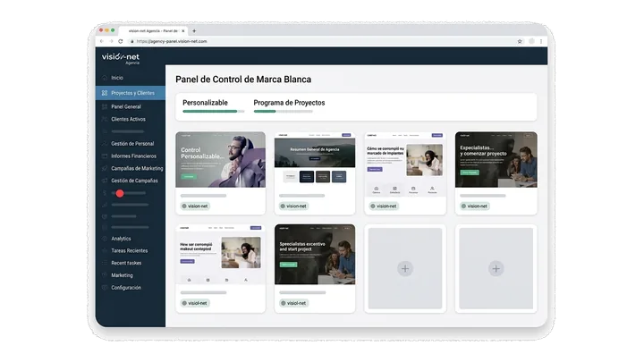The width and height of the screenshot is (644, 362).
Task: Click plus in empty card beside Speecialistas card
Action: pos(405,269)
